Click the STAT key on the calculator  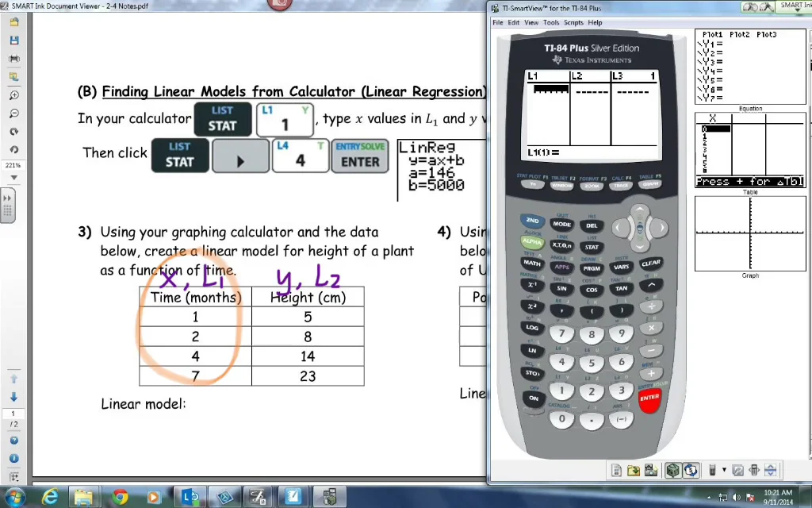592,248
